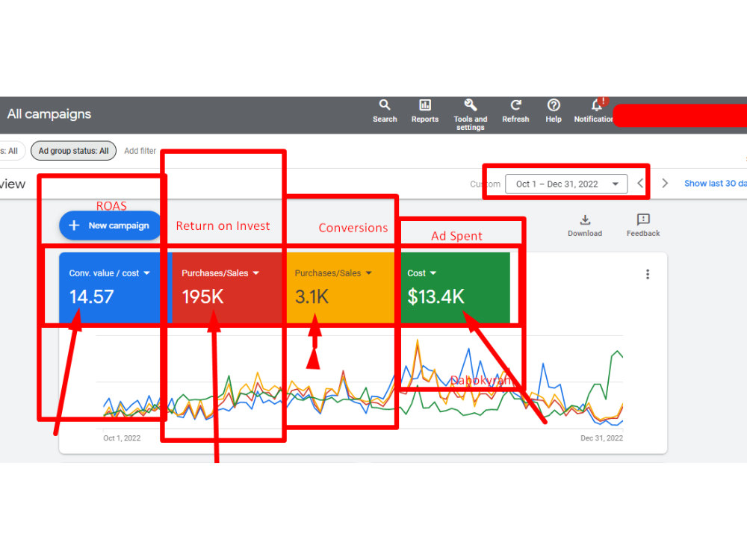Open chart three-dot more options menu

tap(647, 274)
